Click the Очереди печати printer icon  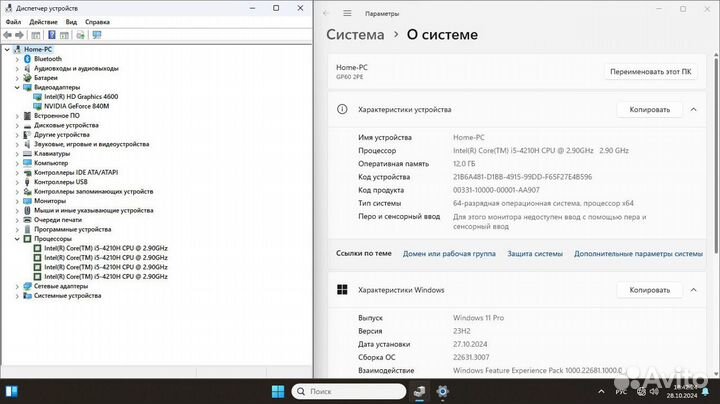[27, 219]
